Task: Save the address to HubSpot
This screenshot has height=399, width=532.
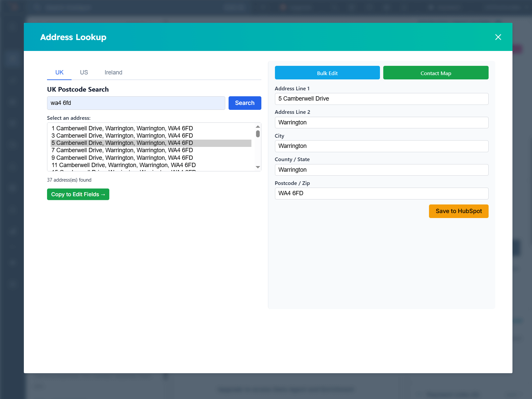Action: pyautogui.click(x=458, y=211)
